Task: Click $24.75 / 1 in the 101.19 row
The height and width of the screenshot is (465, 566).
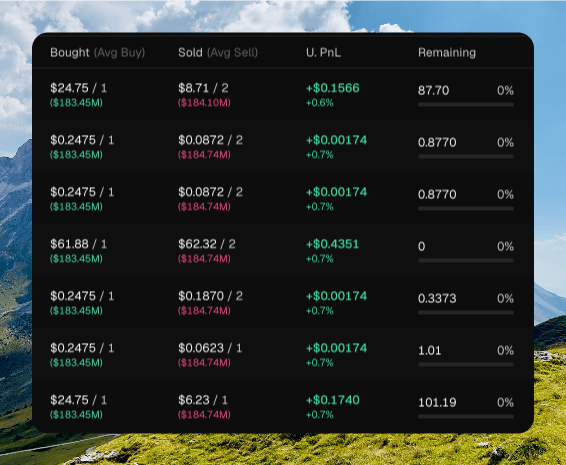Action: coord(78,400)
